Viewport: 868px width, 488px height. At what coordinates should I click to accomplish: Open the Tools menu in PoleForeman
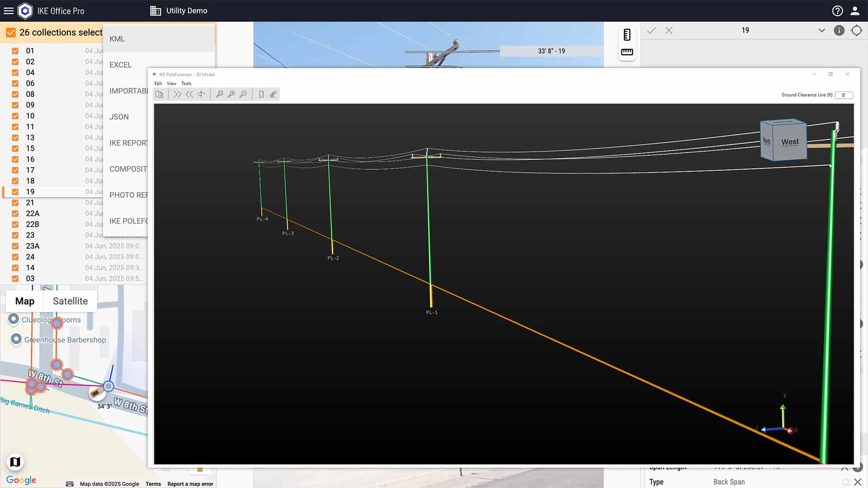click(x=186, y=84)
